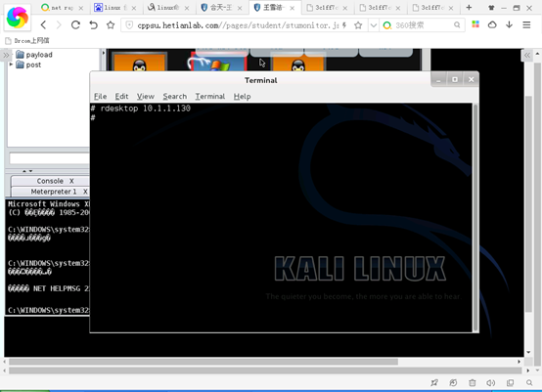Click the skin/shirt icon in title bar
Viewport: 542px width, 392px height.
point(491,8)
